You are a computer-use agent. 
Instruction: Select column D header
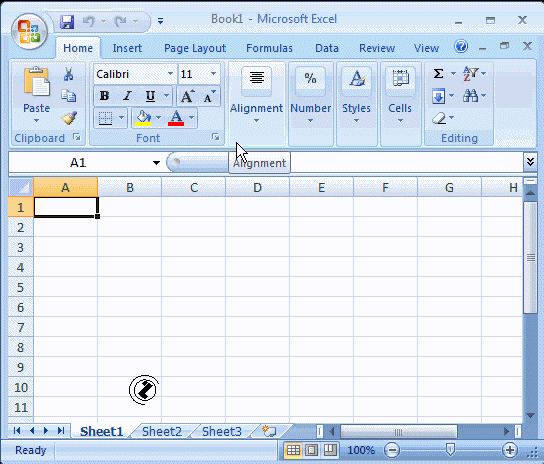(257, 187)
